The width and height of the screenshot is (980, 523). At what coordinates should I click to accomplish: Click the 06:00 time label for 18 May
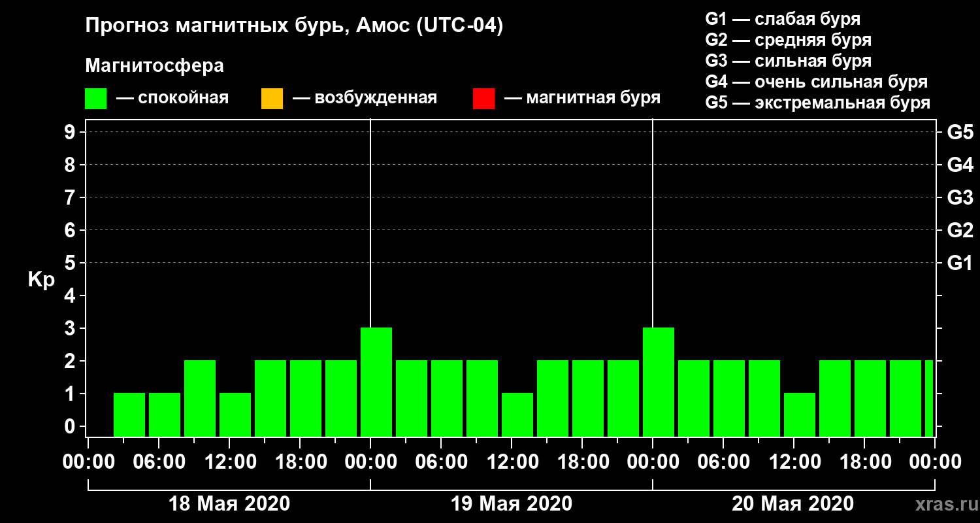159,462
